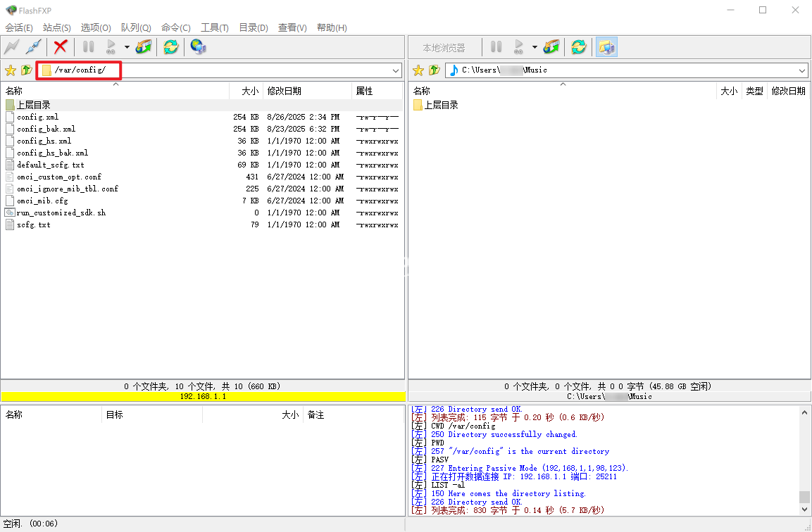Screen dimensions: 812x532
Task: Click the yellow 192.168.1.1 status bar
Action: tap(203, 396)
